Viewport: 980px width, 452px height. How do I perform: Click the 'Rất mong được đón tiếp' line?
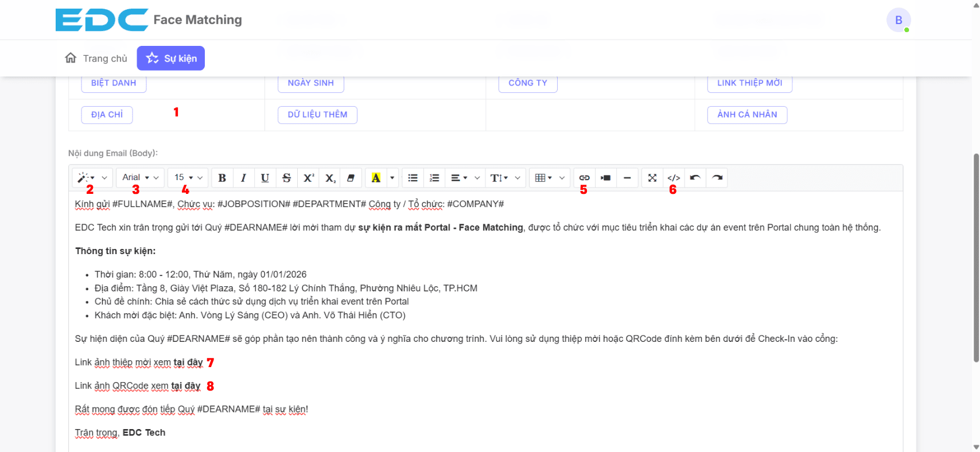click(x=192, y=410)
